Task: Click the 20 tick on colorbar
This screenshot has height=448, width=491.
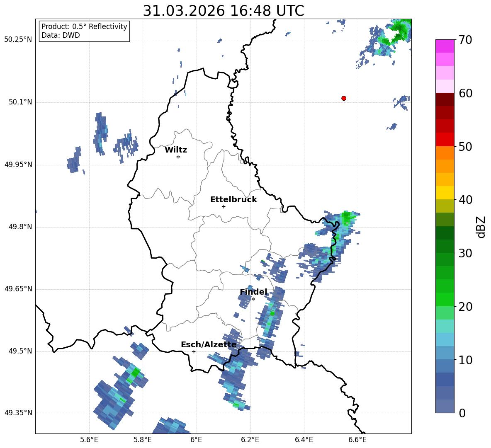Action: click(465, 307)
